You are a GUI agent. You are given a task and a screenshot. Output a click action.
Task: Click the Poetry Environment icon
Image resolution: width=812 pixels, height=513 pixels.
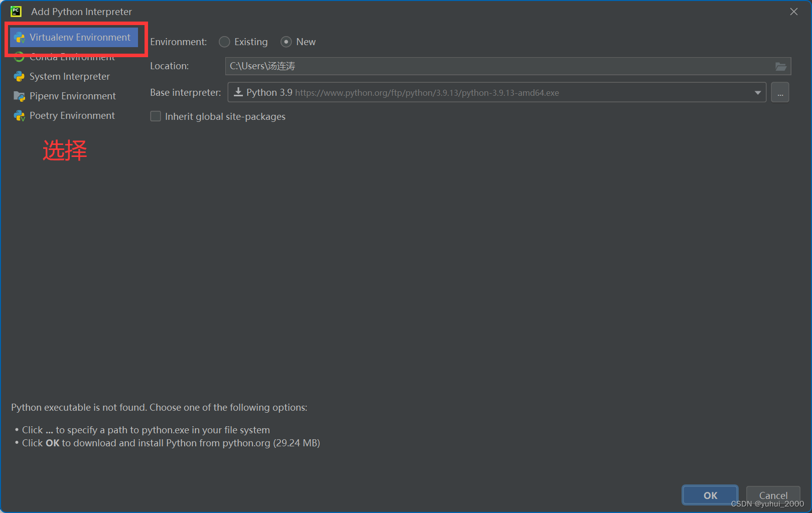pyautogui.click(x=20, y=116)
